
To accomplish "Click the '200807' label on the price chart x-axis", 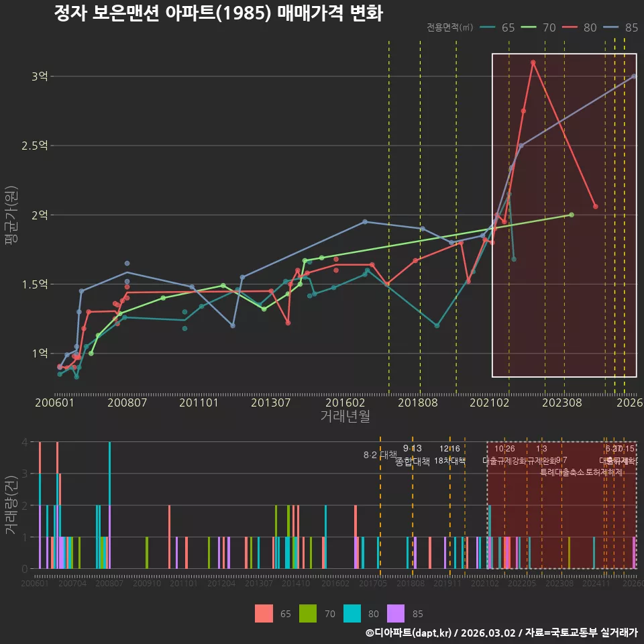I will pyautogui.click(x=127, y=402).
